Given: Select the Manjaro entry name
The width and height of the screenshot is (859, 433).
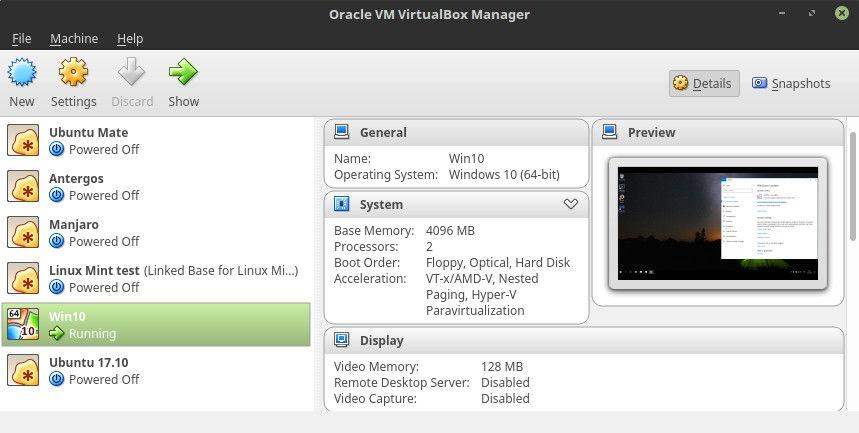Looking at the screenshot, I should 74,225.
